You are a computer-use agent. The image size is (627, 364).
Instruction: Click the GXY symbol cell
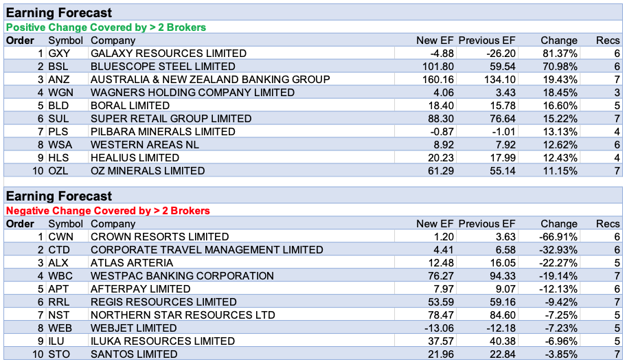59,54
